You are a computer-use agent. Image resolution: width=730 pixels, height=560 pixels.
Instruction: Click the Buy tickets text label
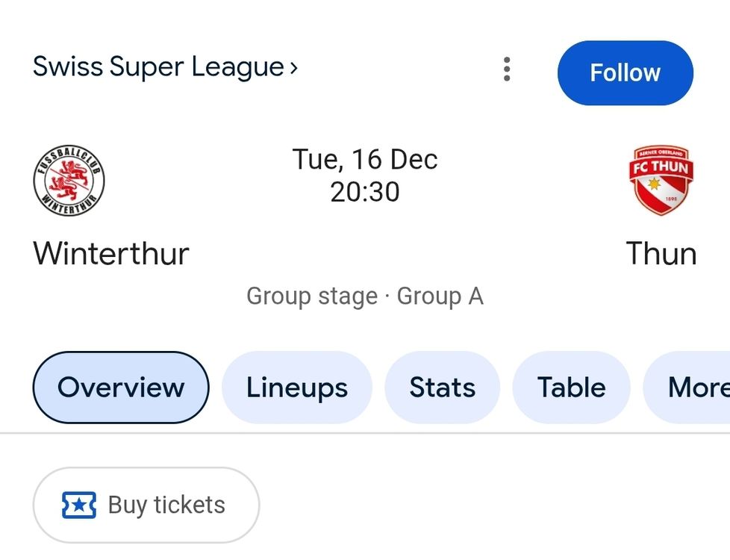(166, 505)
